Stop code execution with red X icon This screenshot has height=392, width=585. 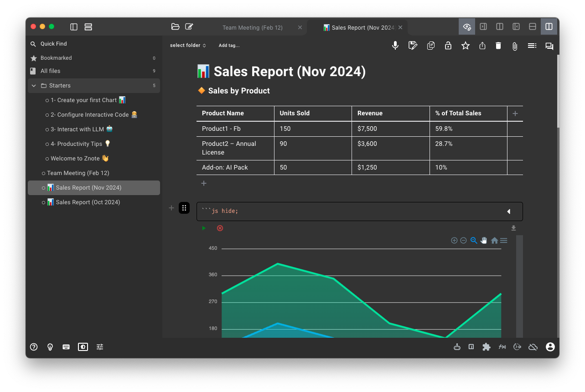click(x=220, y=228)
